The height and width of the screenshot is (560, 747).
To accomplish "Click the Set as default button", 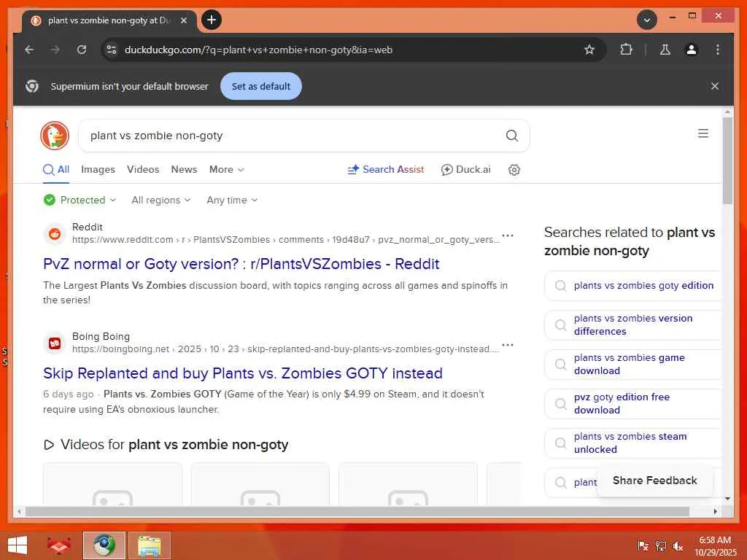I will click(261, 86).
